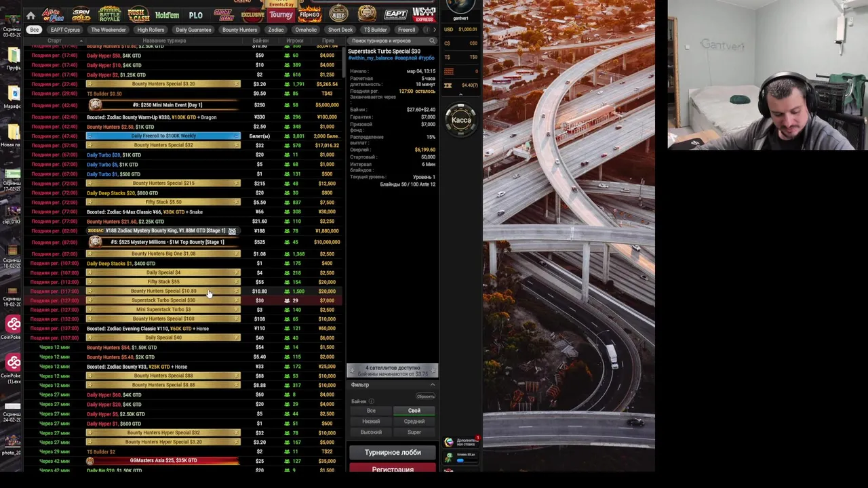
Task: Switch to the EAPT Cyprus tab
Action: [x=65, y=30]
